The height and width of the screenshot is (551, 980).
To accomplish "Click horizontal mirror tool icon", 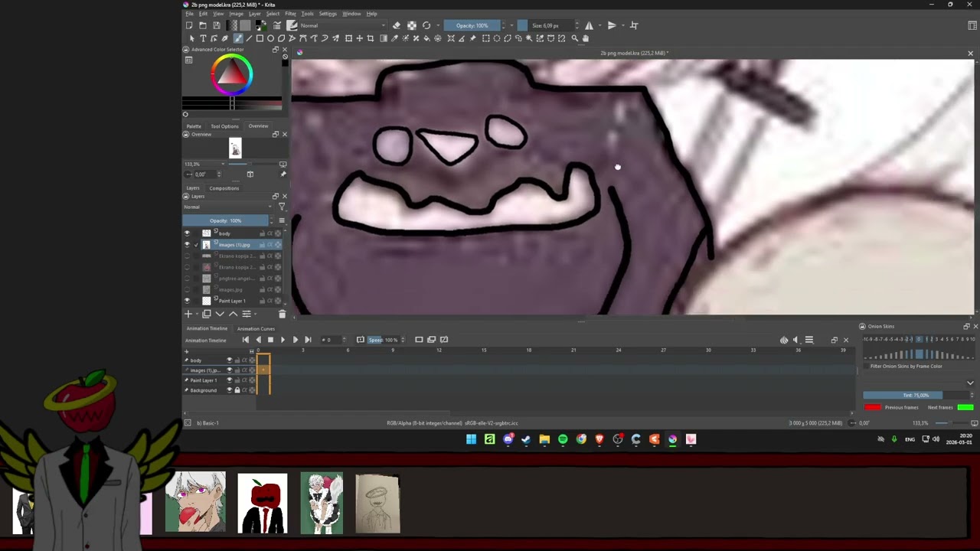I will click(589, 25).
